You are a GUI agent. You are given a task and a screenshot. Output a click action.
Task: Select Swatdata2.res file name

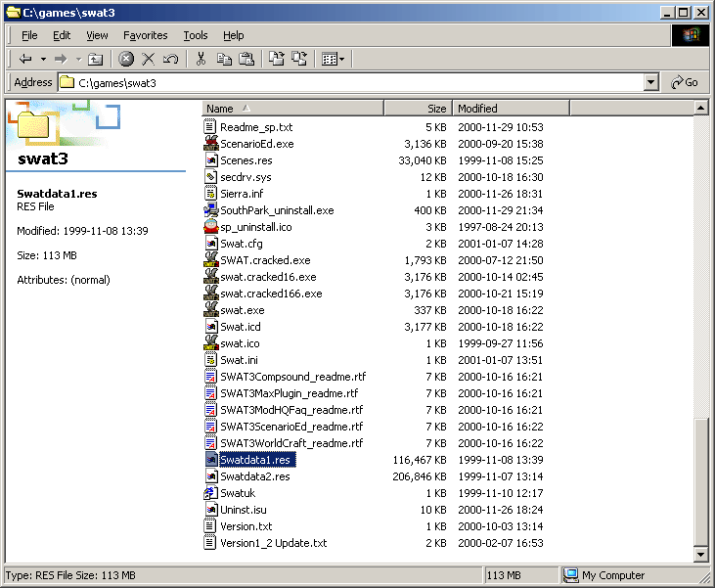click(255, 476)
